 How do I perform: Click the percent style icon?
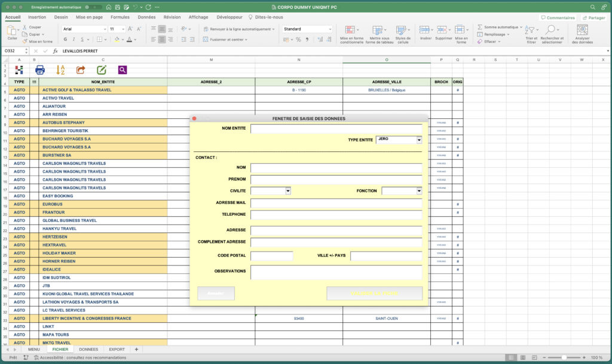pyautogui.click(x=298, y=39)
